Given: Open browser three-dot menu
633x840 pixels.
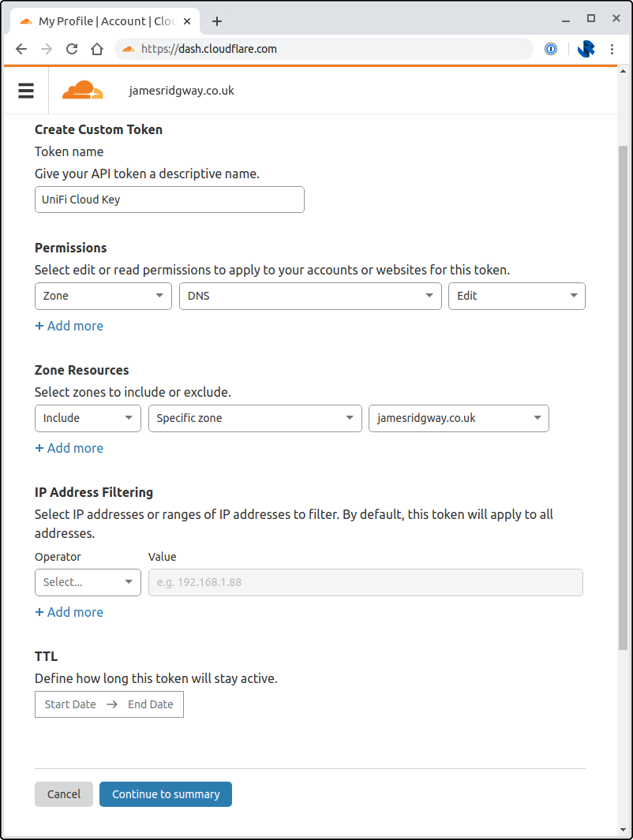Looking at the screenshot, I should click(x=612, y=49).
